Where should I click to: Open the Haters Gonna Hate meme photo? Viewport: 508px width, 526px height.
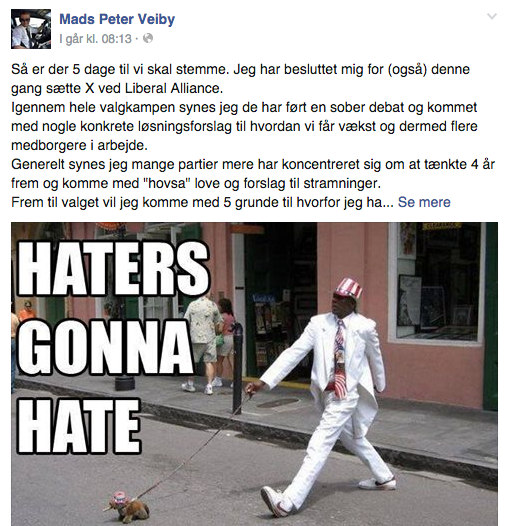click(254, 374)
